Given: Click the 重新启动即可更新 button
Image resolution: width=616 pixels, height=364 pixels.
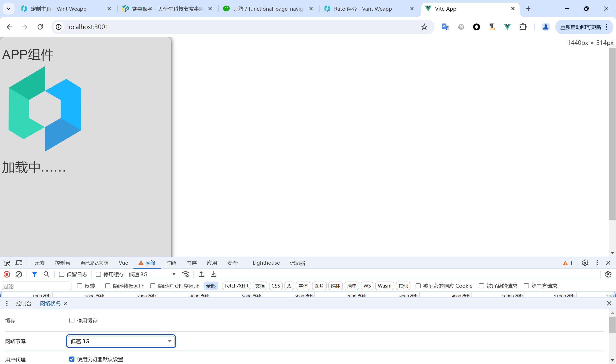Looking at the screenshot, I should [581, 27].
